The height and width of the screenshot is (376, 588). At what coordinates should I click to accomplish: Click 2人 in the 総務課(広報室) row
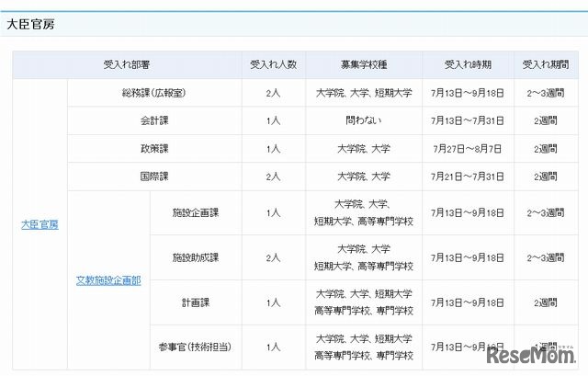[x=274, y=93]
